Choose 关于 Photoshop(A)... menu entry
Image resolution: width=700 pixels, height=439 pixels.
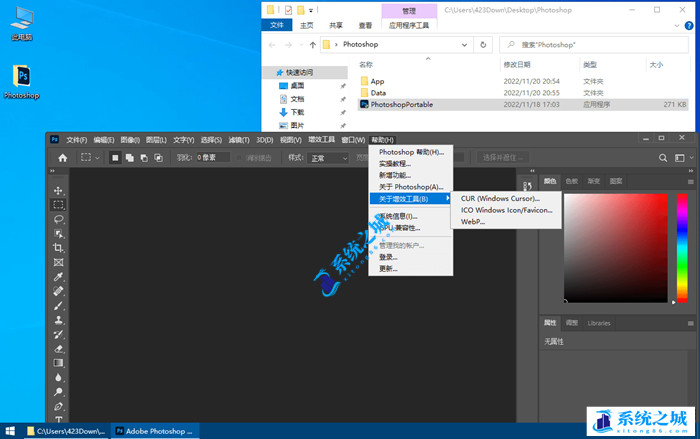tap(411, 187)
